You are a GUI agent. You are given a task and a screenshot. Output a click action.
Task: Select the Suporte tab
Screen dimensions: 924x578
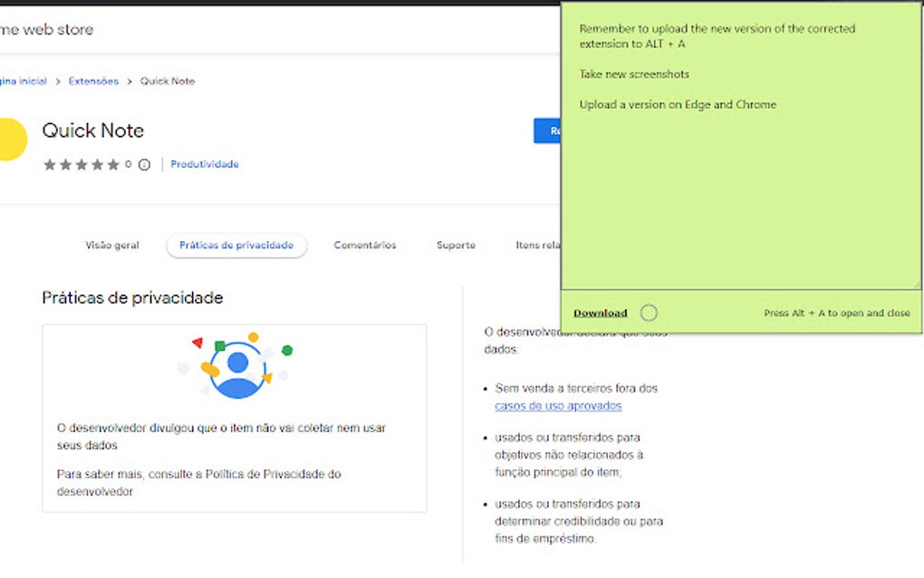455,245
